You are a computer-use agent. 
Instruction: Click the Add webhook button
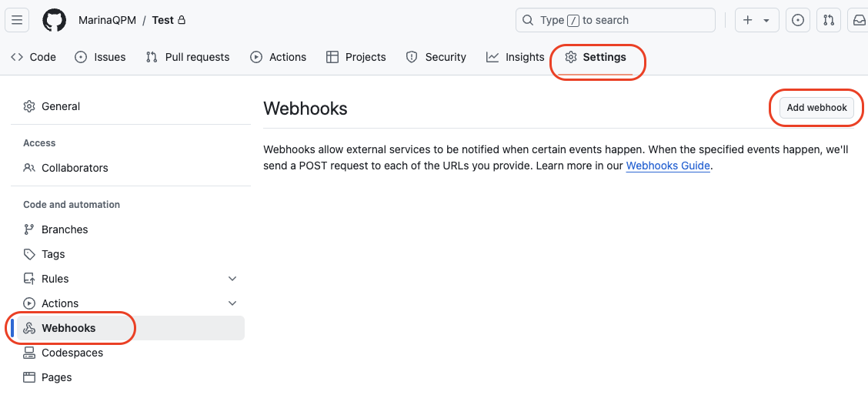pyautogui.click(x=816, y=108)
